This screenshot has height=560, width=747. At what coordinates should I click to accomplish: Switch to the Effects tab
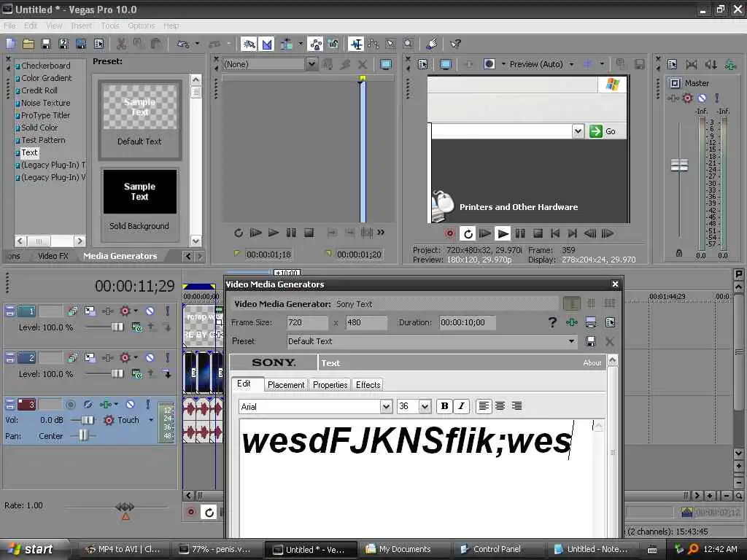[368, 385]
